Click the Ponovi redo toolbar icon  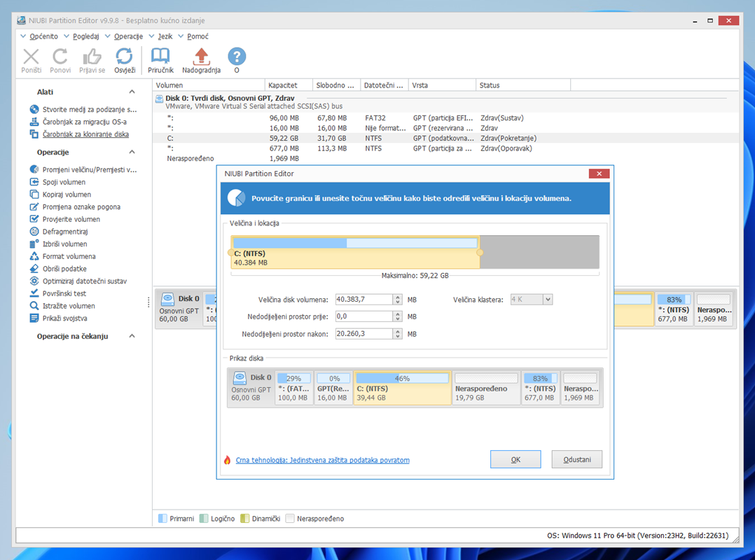click(60, 60)
